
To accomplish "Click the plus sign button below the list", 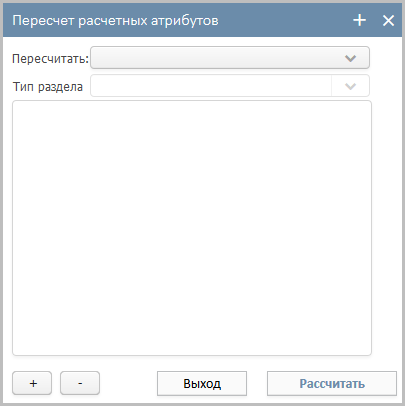I will [32, 383].
